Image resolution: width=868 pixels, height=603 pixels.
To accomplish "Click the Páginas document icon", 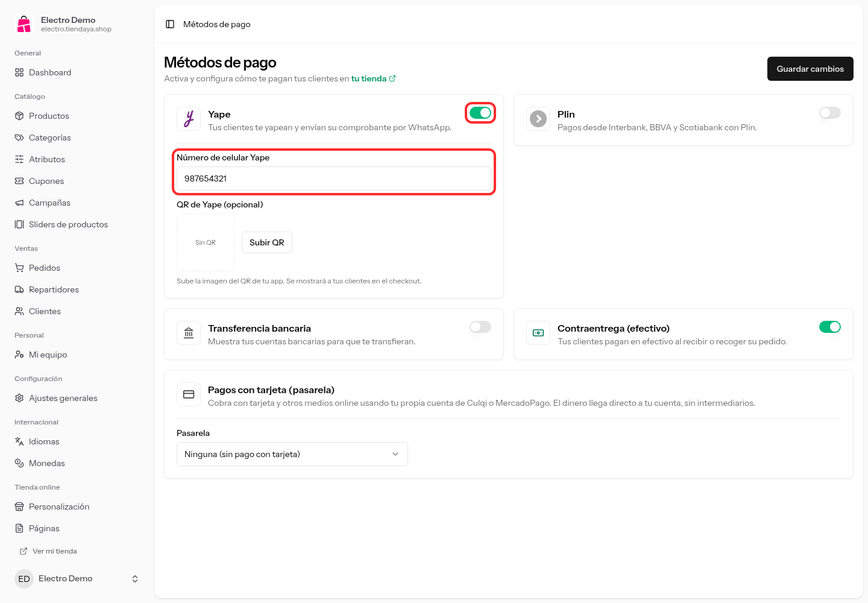I will (19, 528).
